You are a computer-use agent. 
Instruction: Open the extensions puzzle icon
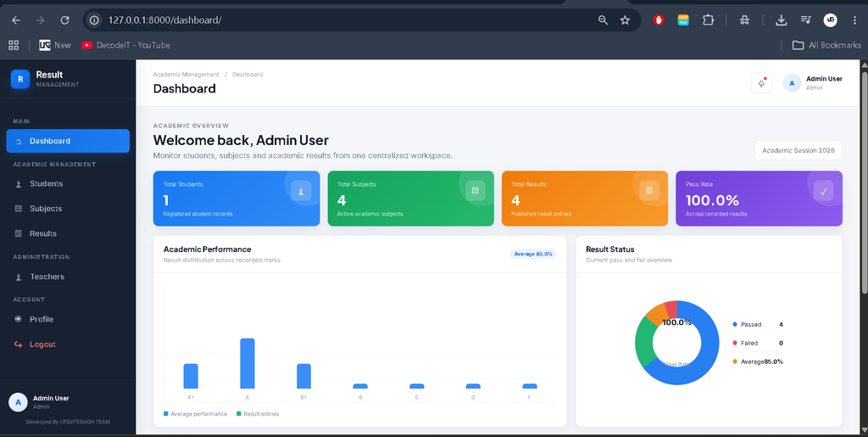pos(708,20)
